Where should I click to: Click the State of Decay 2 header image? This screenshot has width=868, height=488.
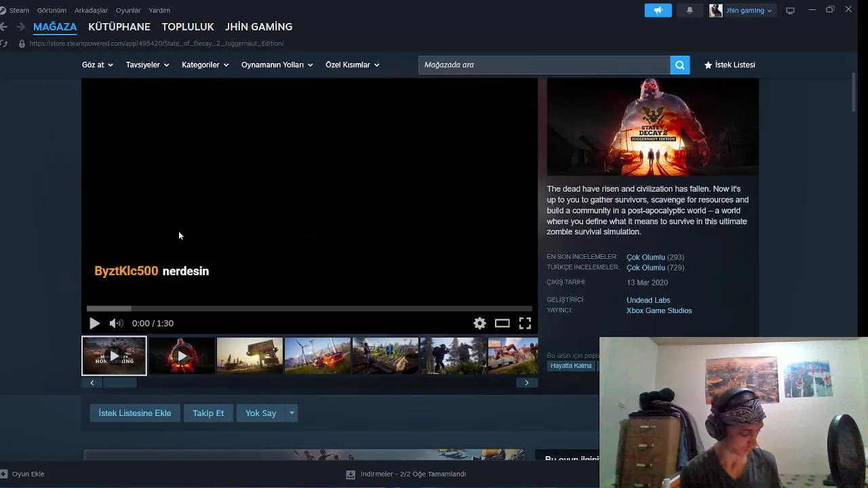coord(653,127)
